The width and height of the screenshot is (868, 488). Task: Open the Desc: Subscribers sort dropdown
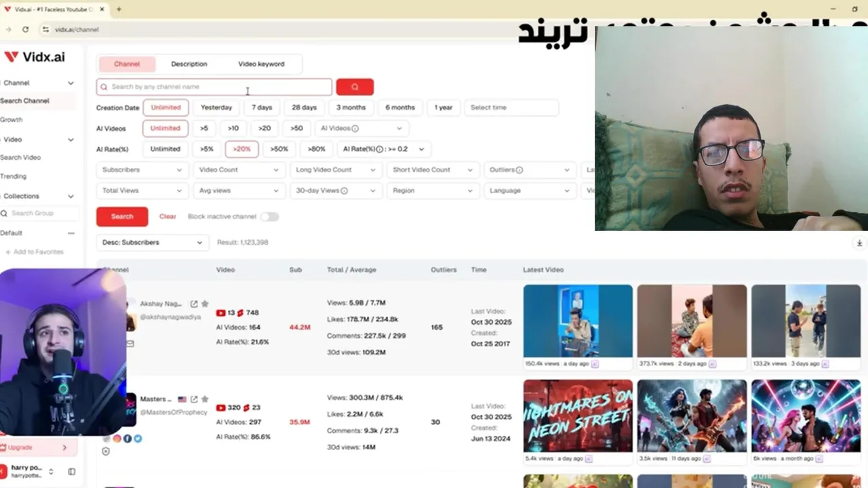tap(152, 242)
